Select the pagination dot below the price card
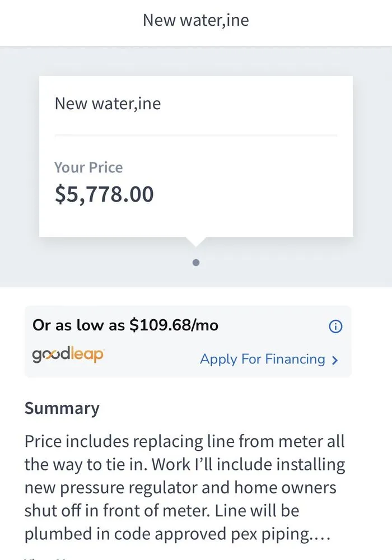Screen dimensions: 392x560 [x=196, y=262]
